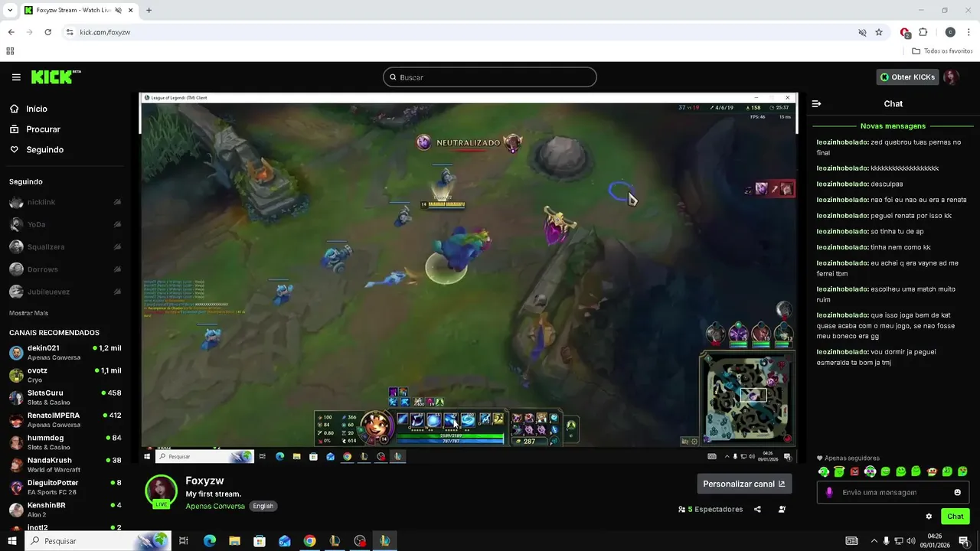Open followed channel Dorrows
The height and width of the screenshot is (551, 980).
point(64,269)
